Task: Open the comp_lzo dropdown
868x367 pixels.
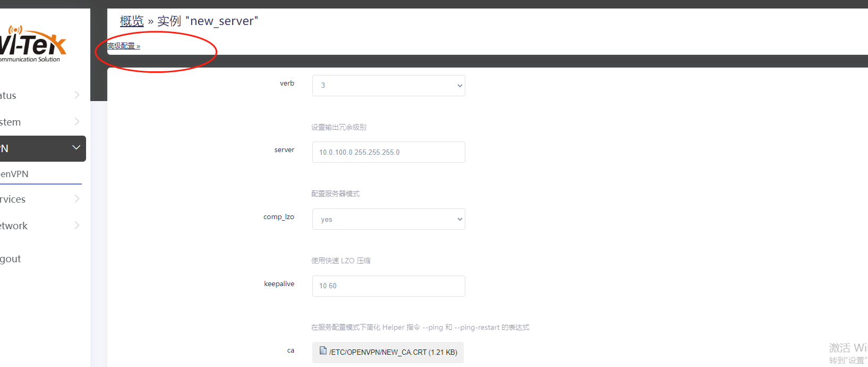Action: 388,219
